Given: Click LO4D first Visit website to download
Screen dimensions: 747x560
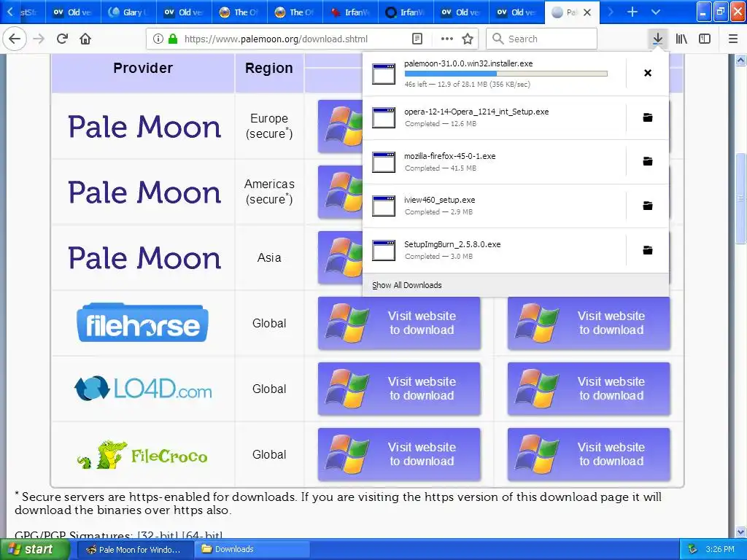Looking at the screenshot, I should (399, 389).
